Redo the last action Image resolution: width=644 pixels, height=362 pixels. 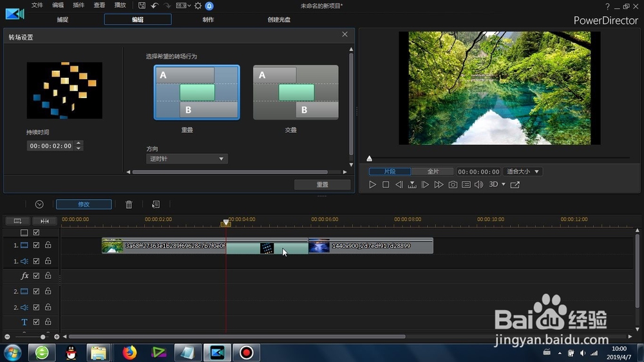pyautogui.click(x=167, y=5)
